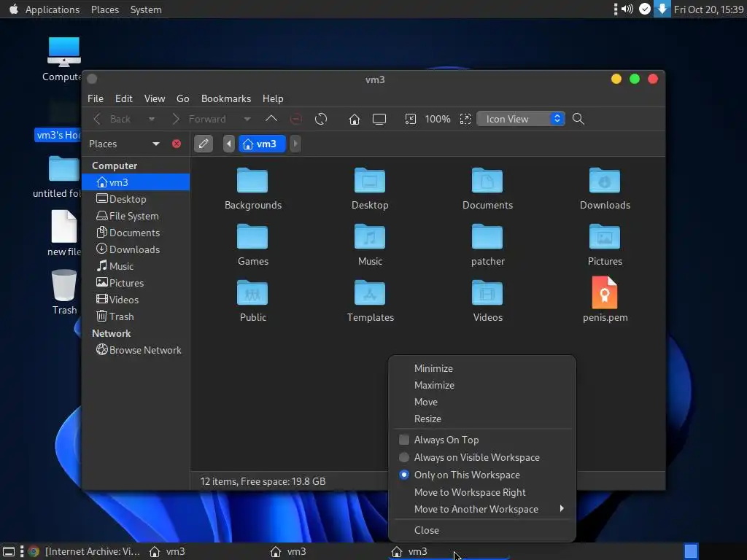Image resolution: width=747 pixels, height=560 pixels.
Task: Open the File menu
Action: (96, 98)
